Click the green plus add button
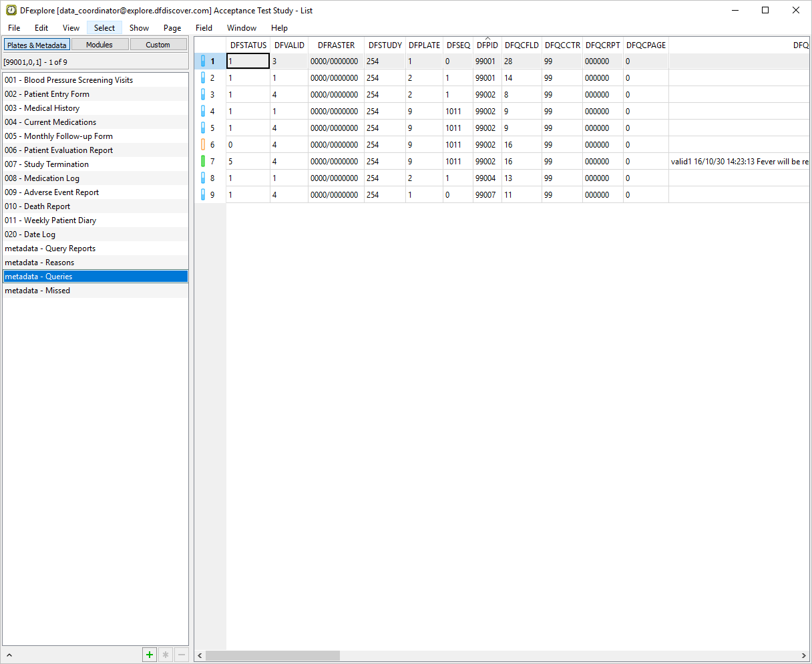 click(150, 655)
